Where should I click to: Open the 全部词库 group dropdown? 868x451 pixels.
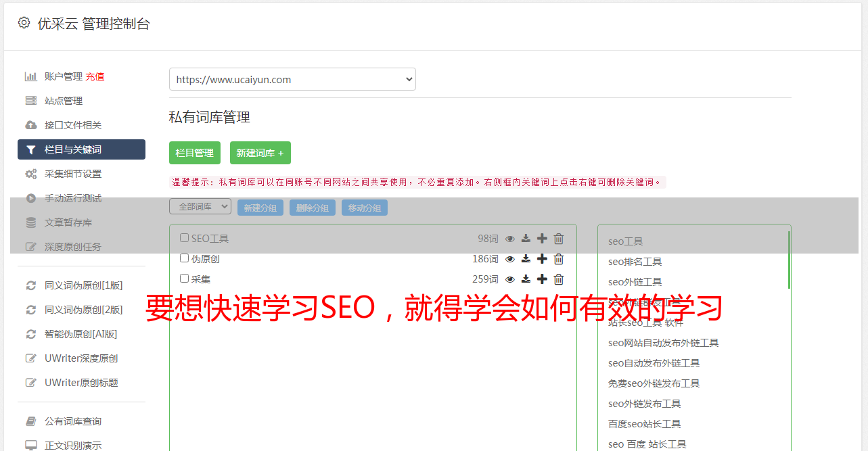point(200,207)
